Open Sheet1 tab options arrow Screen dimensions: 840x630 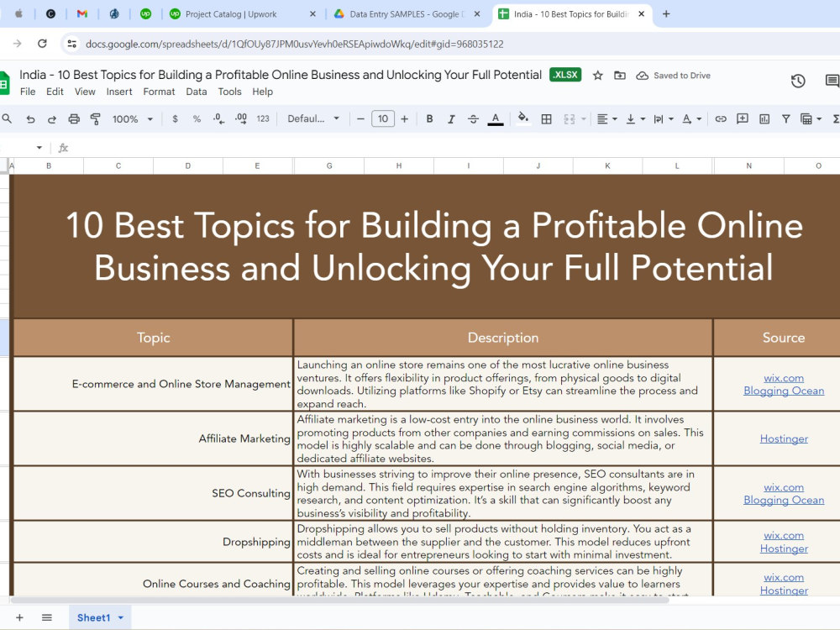[x=121, y=617]
